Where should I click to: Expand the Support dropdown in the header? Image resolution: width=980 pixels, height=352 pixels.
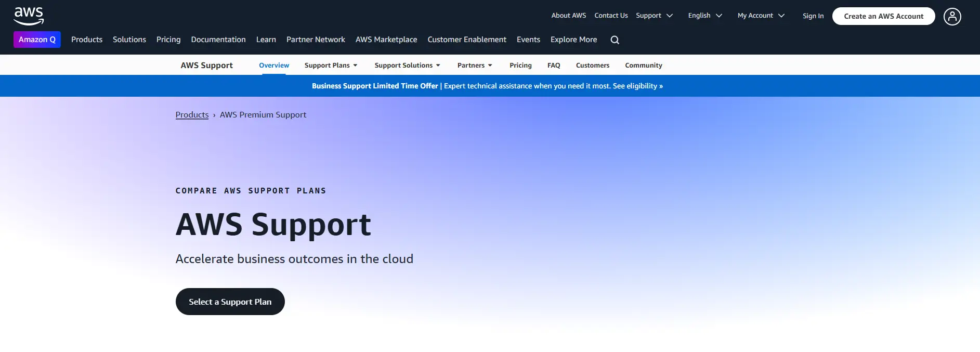click(x=654, y=16)
